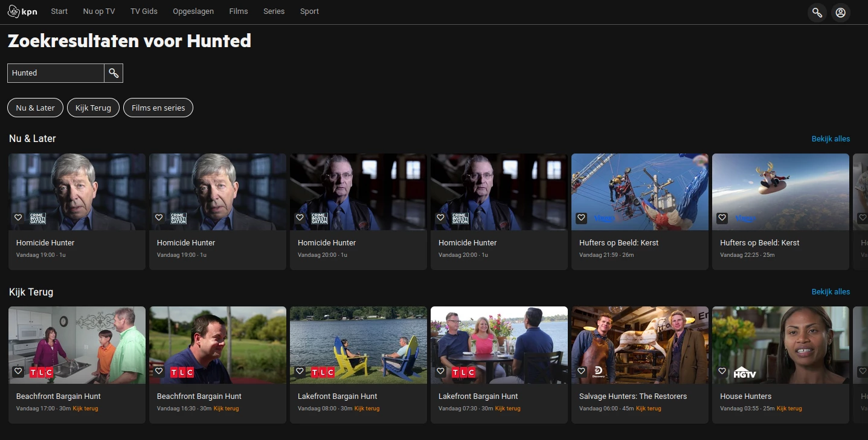
Task: Click the Kijk Terug section heading
Action: point(31,293)
